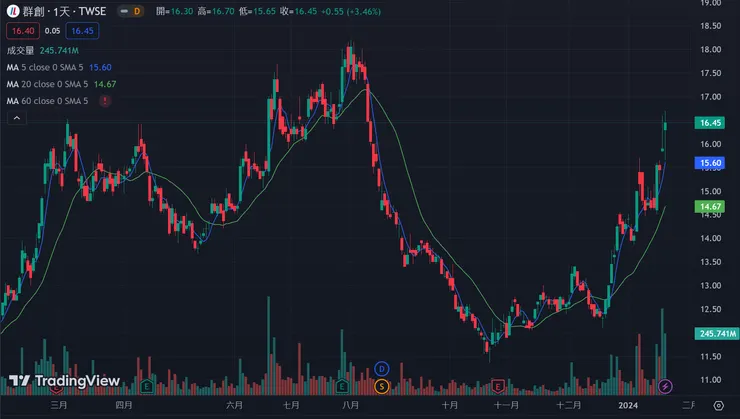Image resolution: width=740 pixels, height=419 pixels.
Task: Click the 11.00 price axis value
Action: 711,380
